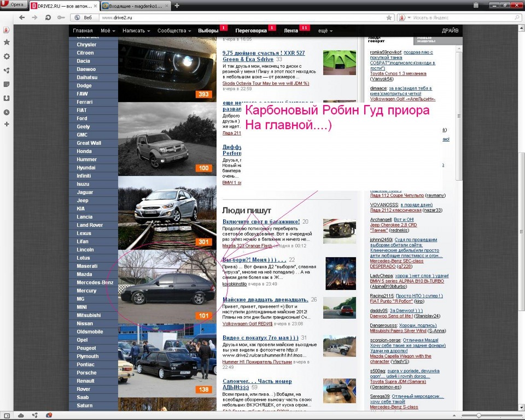The height and width of the screenshot is (420, 525).
Task: Open Notes panel in sidebar
Action: click(7, 84)
